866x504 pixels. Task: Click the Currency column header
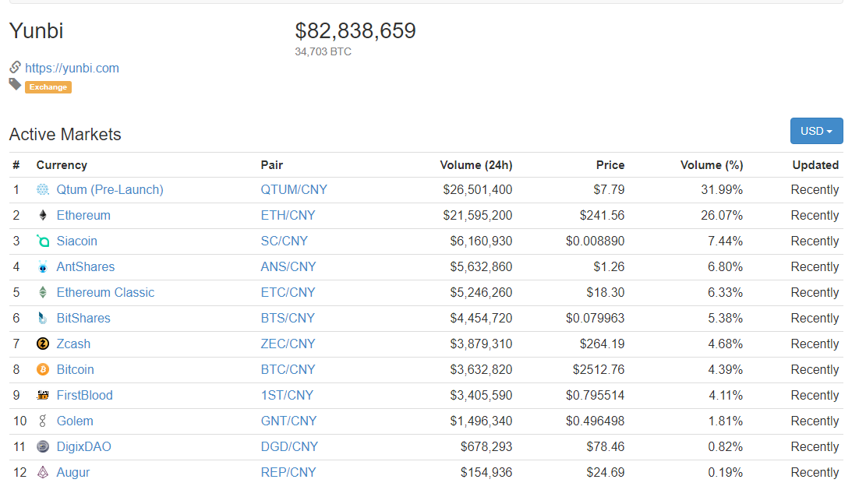(62, 165)
